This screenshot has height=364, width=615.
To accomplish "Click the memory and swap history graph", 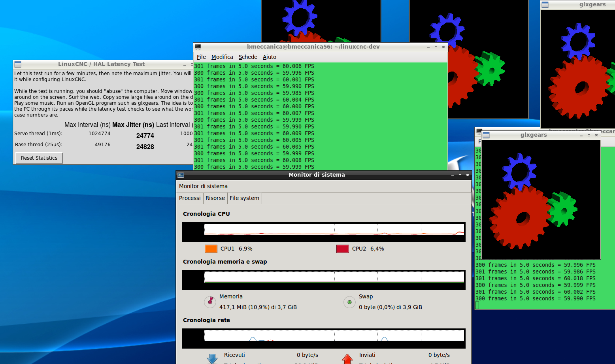I will [324, 280].
